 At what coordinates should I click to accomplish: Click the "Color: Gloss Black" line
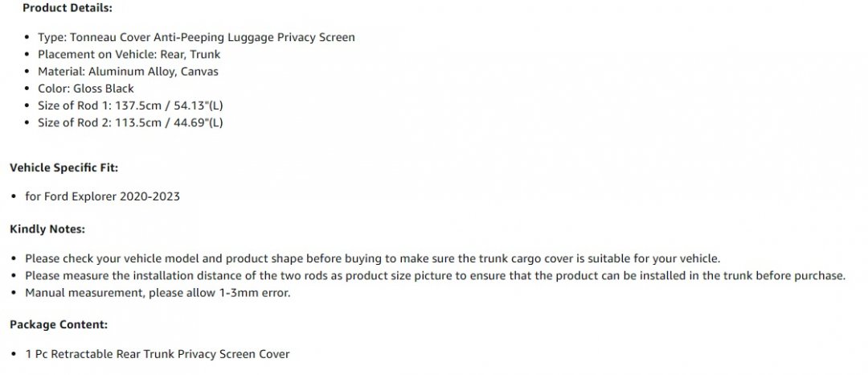tap(86, 89)
